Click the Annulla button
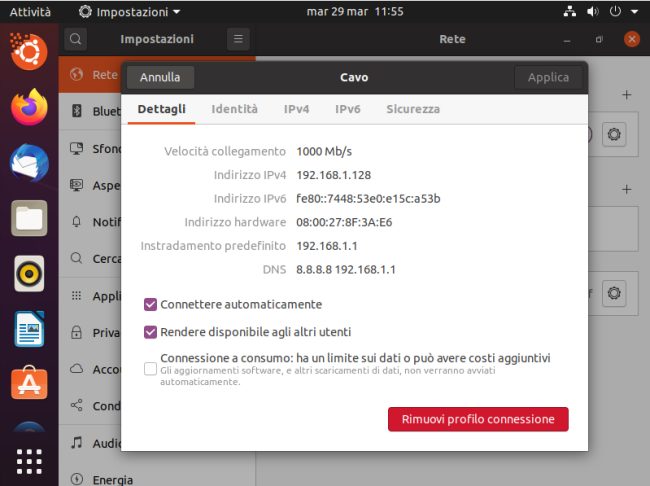This screenshot has height=486, width=650. pos(160,77)
